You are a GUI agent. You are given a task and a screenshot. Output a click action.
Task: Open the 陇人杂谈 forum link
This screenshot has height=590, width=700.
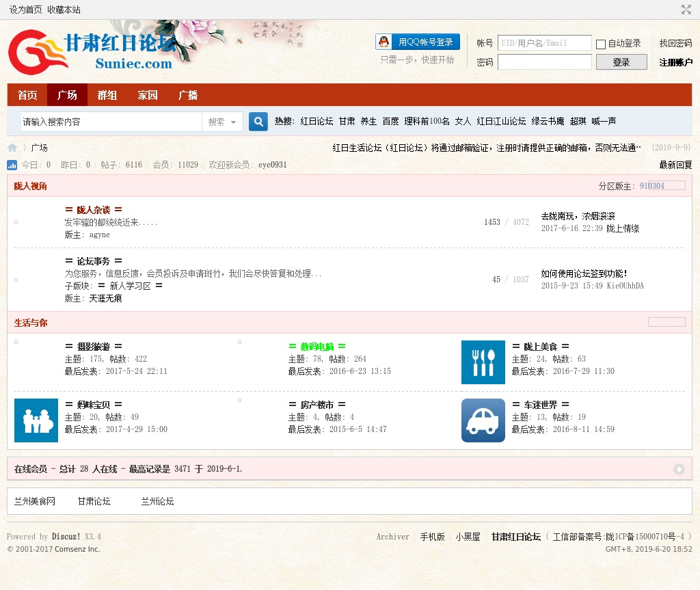pos(93,210)
